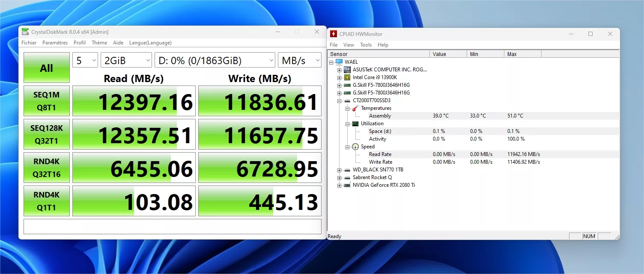
Task: Click the WAEL computer icon in tree
Action: 340,62
